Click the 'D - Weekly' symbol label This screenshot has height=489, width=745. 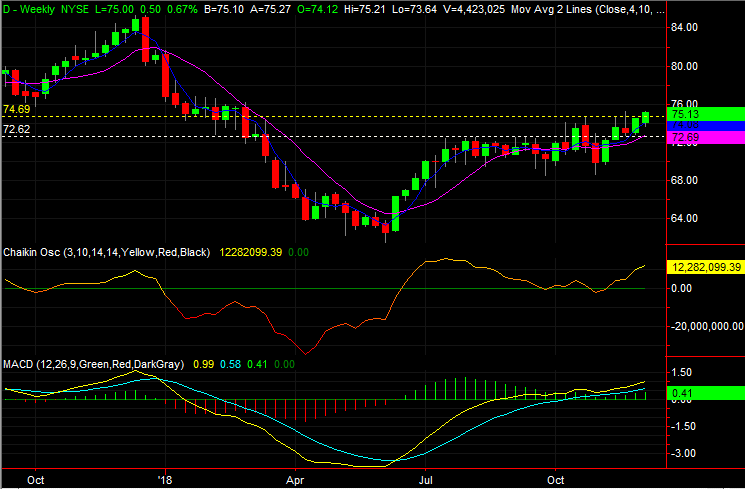coord(29,9)
